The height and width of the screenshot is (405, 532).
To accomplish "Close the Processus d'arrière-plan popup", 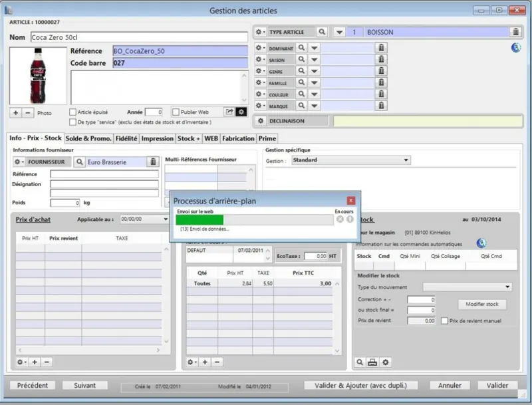I will pyautogui.click(x=351, y=200).
